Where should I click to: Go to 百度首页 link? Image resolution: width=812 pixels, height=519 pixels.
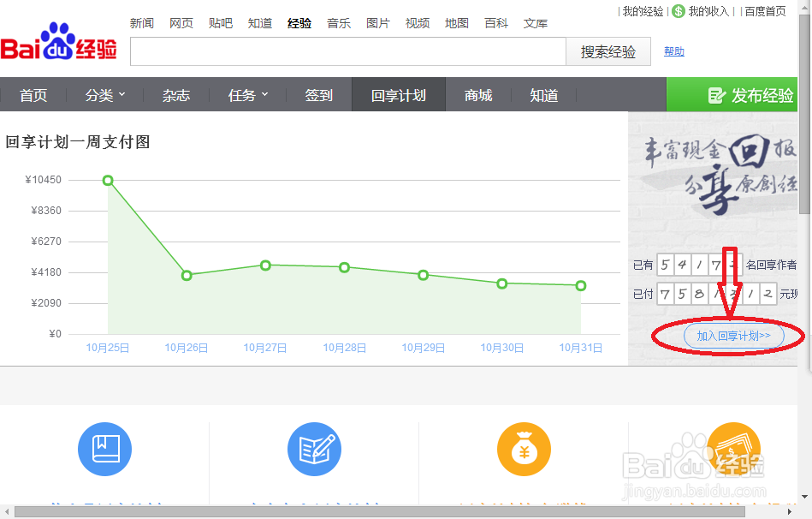pos(766,11)
